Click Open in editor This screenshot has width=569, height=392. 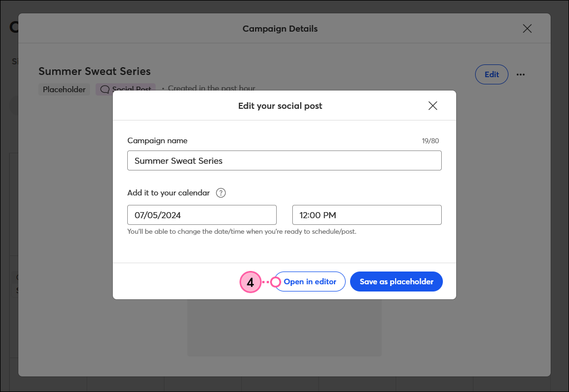309,282
